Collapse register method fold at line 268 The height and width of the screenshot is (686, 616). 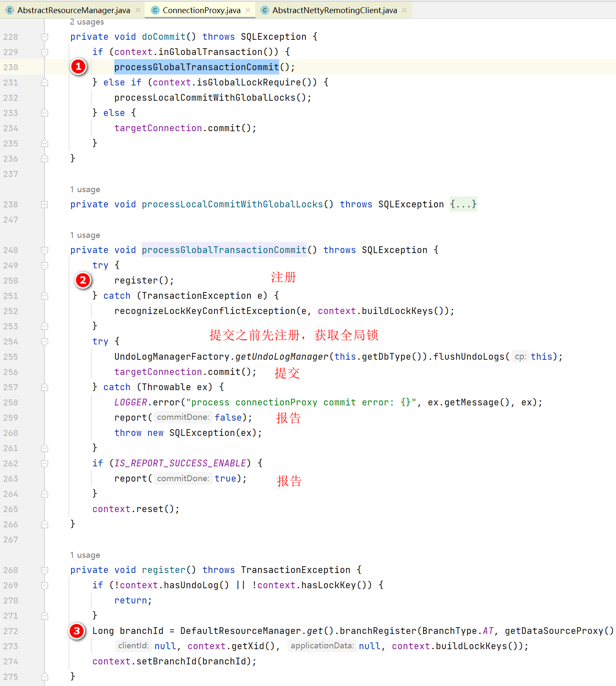point(44,570)
